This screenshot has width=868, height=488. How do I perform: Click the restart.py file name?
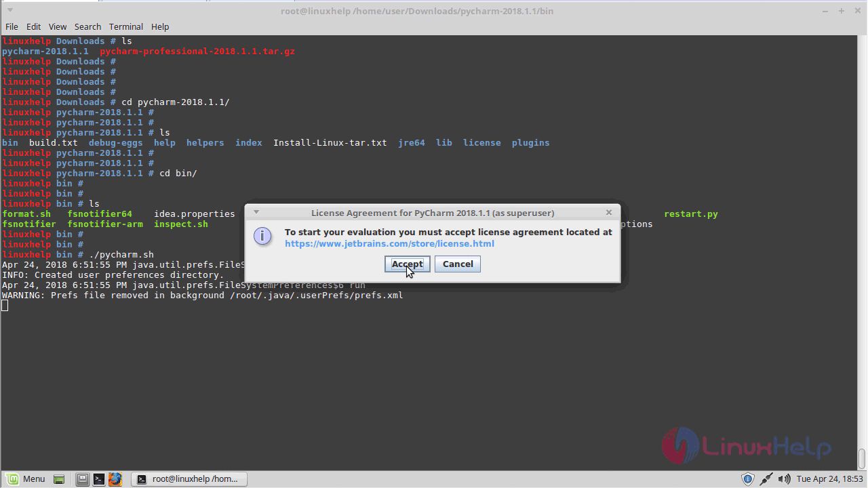tap(691, 213)
